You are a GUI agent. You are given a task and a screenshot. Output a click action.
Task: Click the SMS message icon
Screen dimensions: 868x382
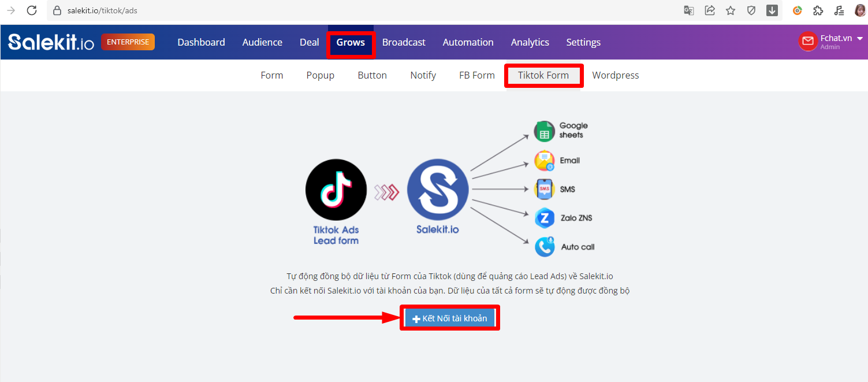coord(544,189)
